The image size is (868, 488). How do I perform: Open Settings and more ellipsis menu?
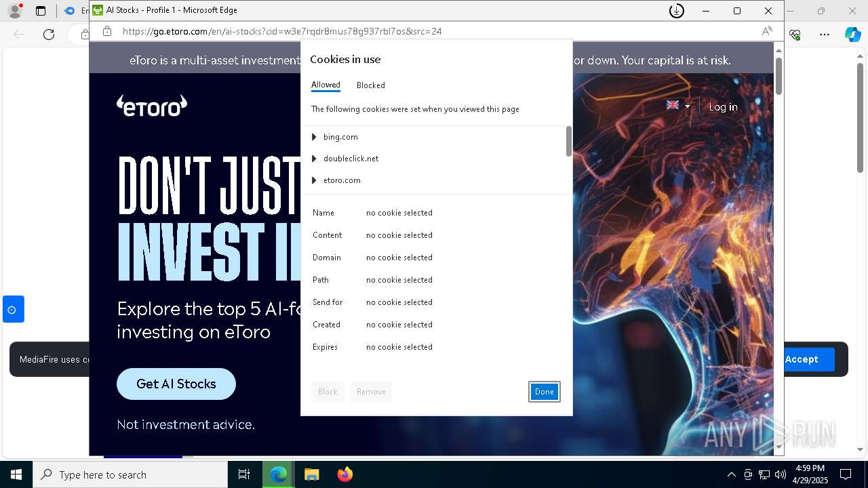[825, 35]
